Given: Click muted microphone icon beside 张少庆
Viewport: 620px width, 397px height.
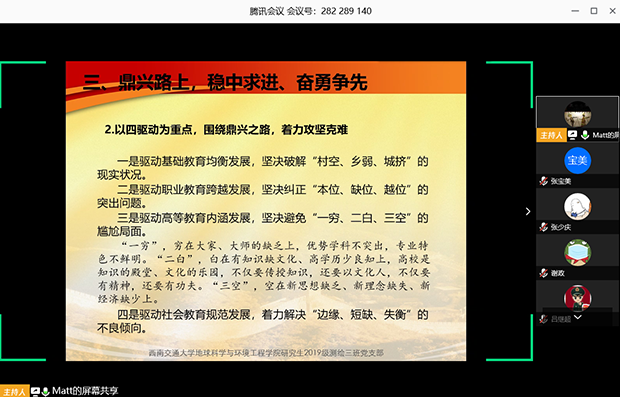Looking at the screenshot, I should pos(544,227).
